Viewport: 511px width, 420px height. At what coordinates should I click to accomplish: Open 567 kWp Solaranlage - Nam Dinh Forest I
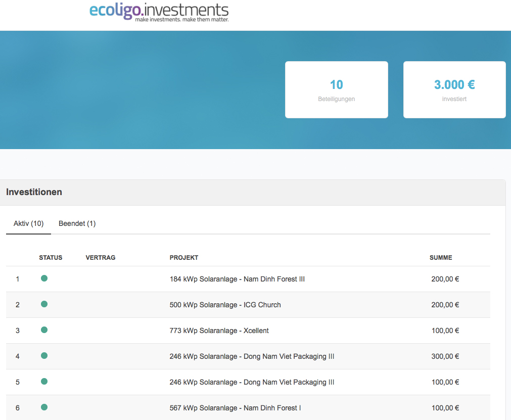tap(235, 408)
